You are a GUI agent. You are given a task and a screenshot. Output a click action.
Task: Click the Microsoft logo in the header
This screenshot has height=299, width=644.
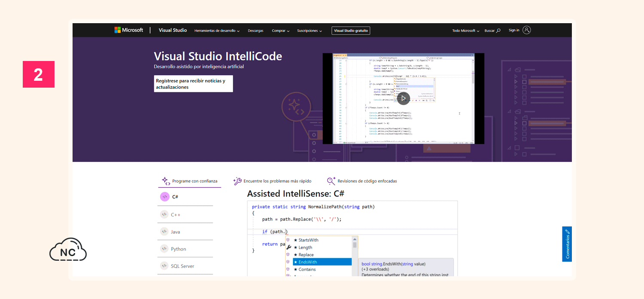128,30
